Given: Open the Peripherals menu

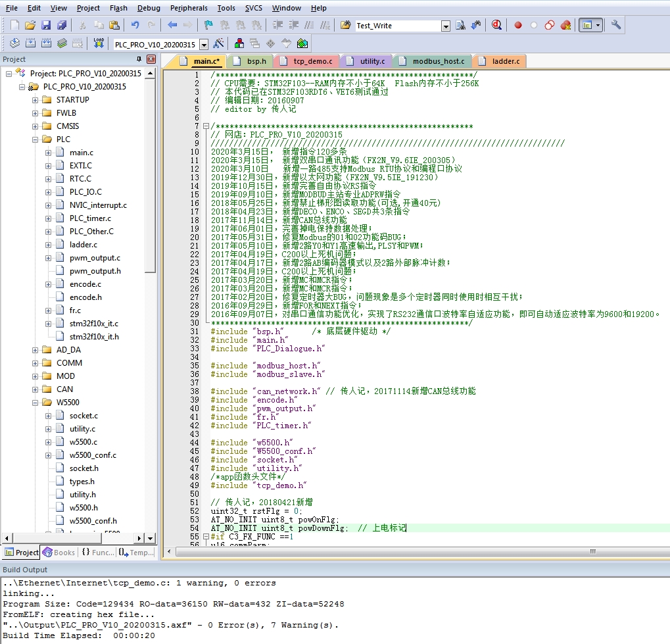Looking at the screenshot, I should coord(189,8).
